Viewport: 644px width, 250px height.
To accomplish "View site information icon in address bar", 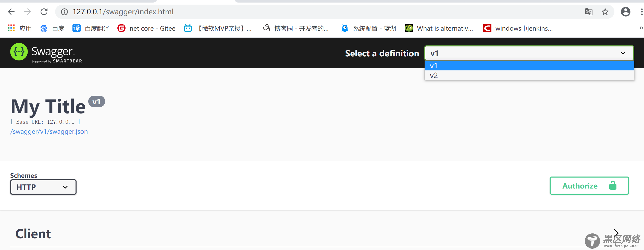I will point(64,12).
